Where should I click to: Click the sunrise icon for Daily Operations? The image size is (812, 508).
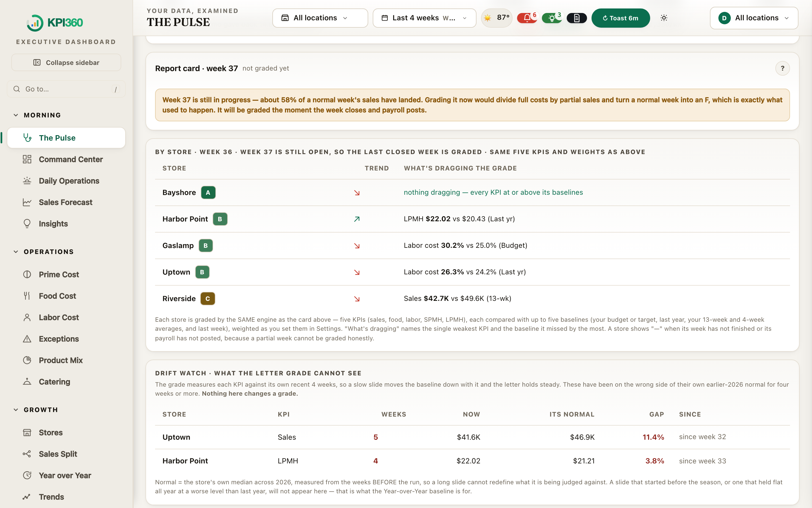click(x=27, y=181)
